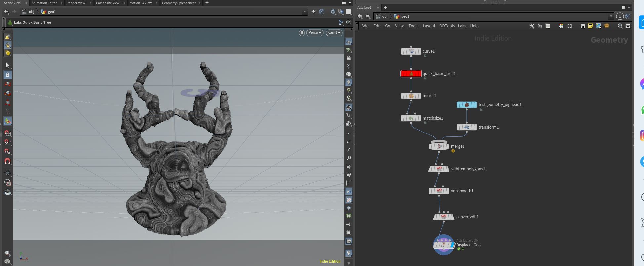Expand the Scene View pane options arrow
The height and width of the screenshot is (266, 644).
350,3
